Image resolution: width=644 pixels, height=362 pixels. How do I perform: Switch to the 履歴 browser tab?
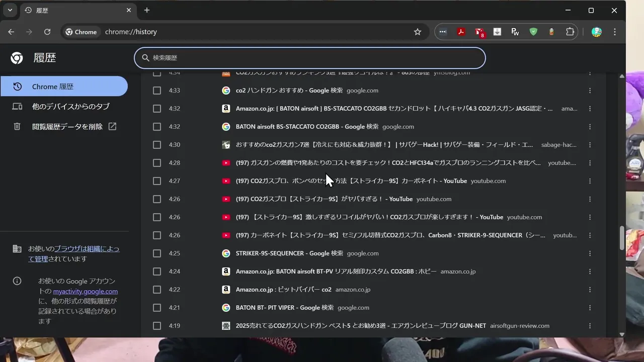pos(78,10)
